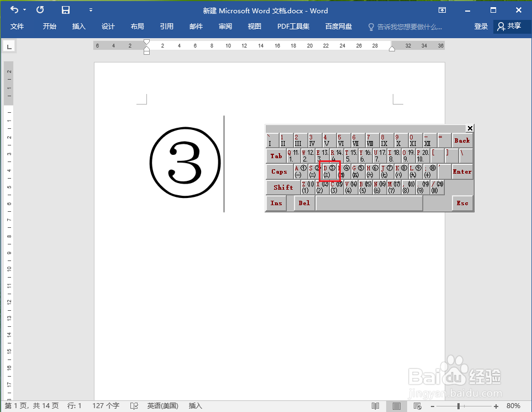The height and width of the screenshot is (412, 532).
Task: Click the zoom slider handle
Action: coord(459,406)
